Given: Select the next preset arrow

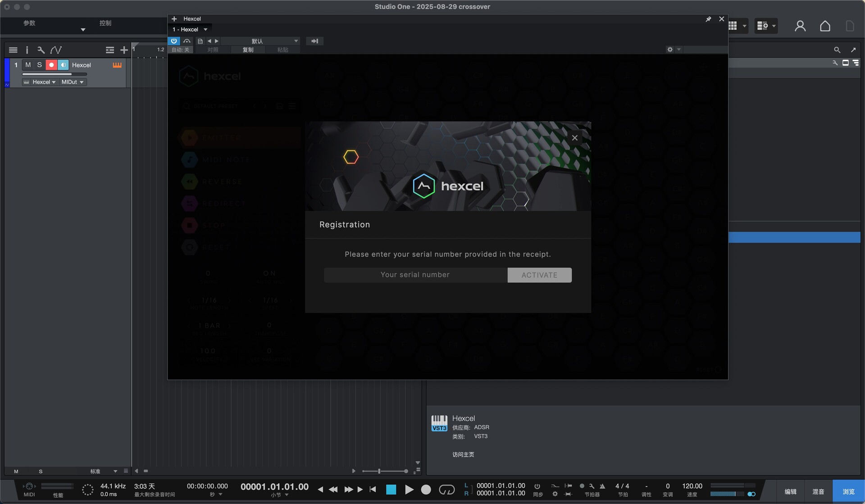Looking at the screenshot, I should pyautogui.click(x=217, y=41).
